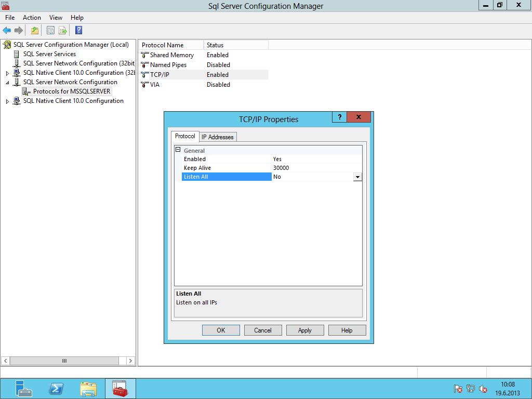Select SQL Server Services in the tree
Screen dimensions: 532x399
click(x=49, y=54)
